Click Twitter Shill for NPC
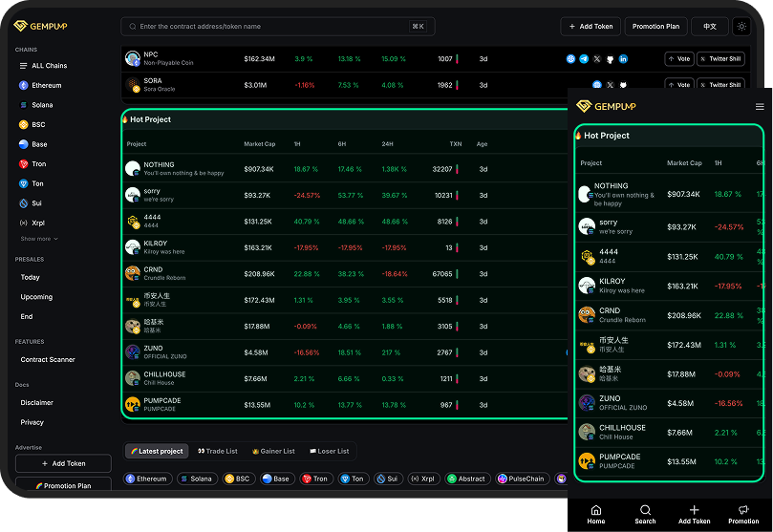 point(720,58)
